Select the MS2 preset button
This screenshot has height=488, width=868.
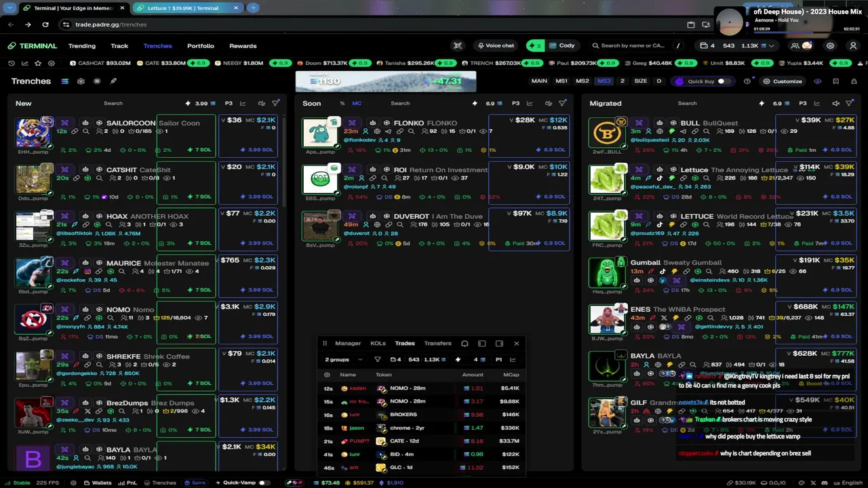[x=583, y=81]
